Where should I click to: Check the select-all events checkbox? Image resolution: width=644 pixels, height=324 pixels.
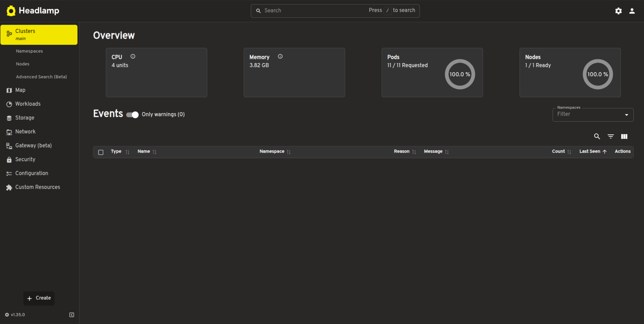101,152
